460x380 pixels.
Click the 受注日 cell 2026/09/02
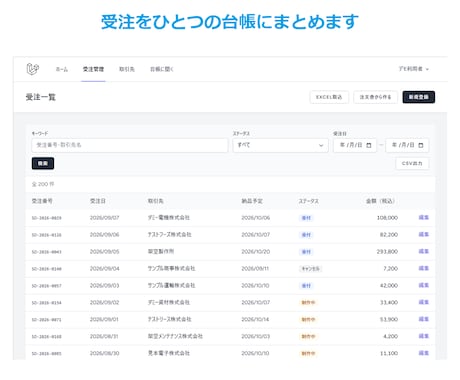104,302
